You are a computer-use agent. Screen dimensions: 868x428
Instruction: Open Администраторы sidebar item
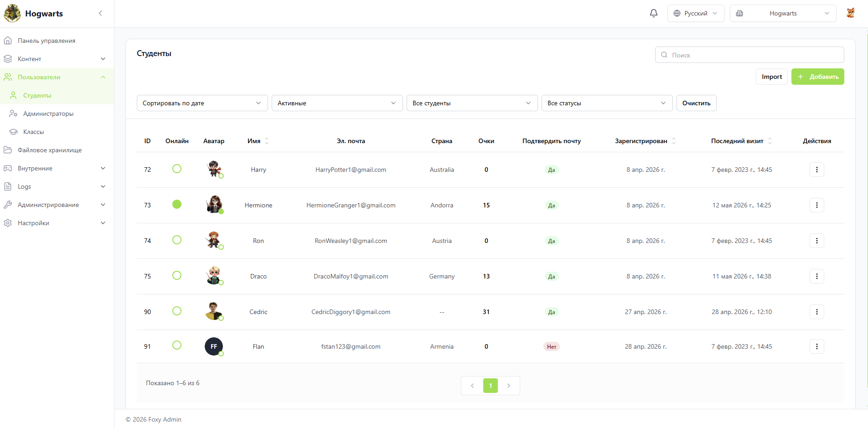[57, 113]
